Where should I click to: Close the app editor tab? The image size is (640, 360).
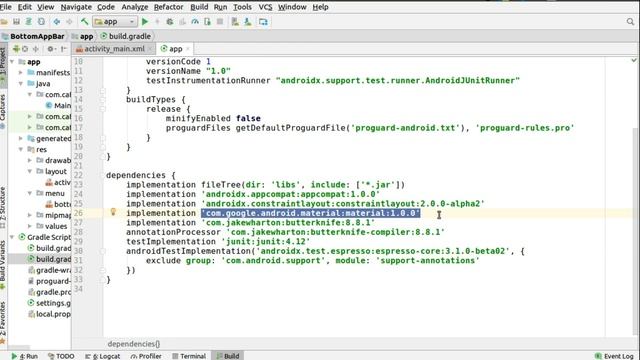coord(188,49)
